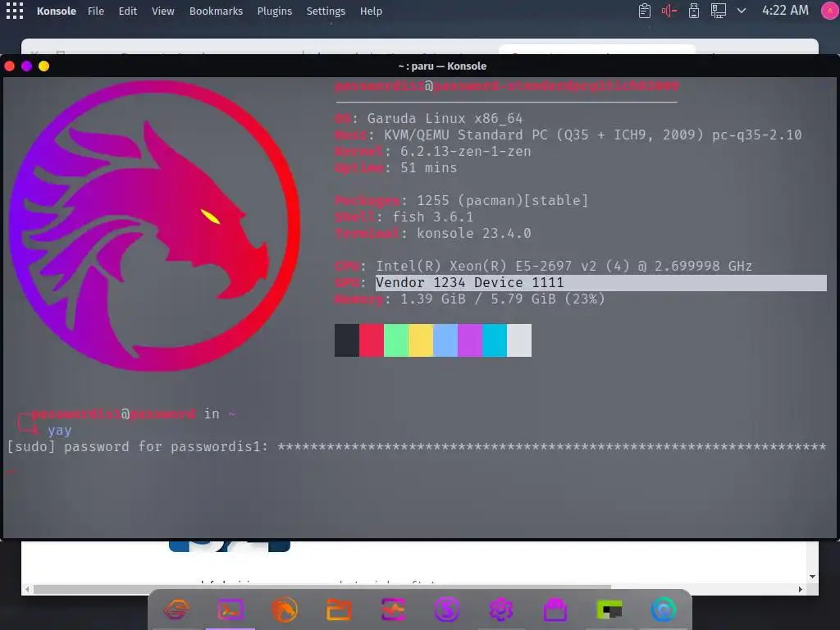The height and width of the screenshot is (630, 840).
Task: Switch to Konsole terminal in dock
Action: click(231, 609)
